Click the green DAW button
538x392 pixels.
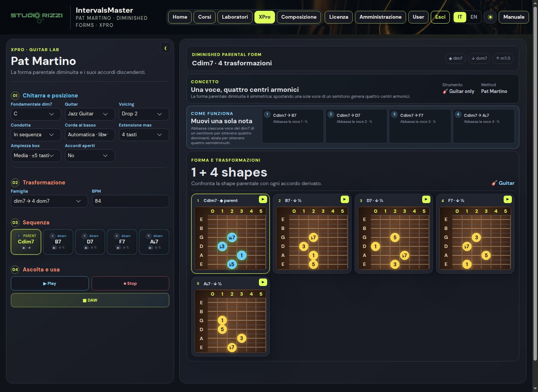pyautogui.click(x=90, y=300)
